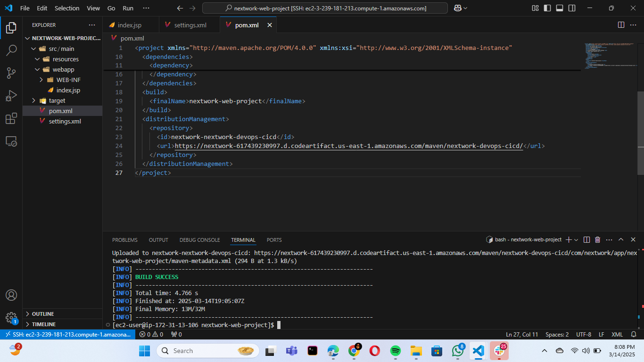
Task: Maximize the panel size chevron
Action: tap(621, 240)
